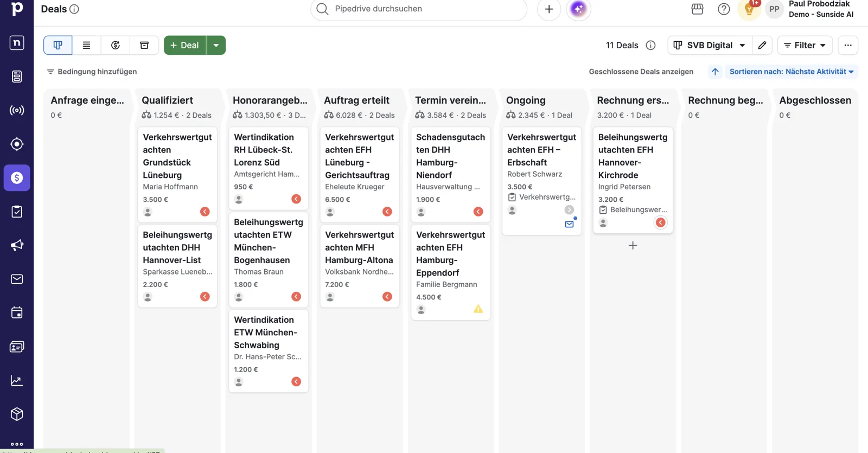Open the Activities calendar sidebar icon
Viewport: 868px width, 453px height.
[x=17, y=313]
